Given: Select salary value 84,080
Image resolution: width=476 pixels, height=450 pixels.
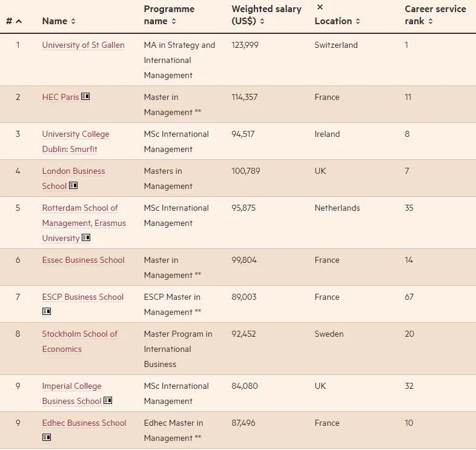Looking at the screenshot, I should [245, 386].
